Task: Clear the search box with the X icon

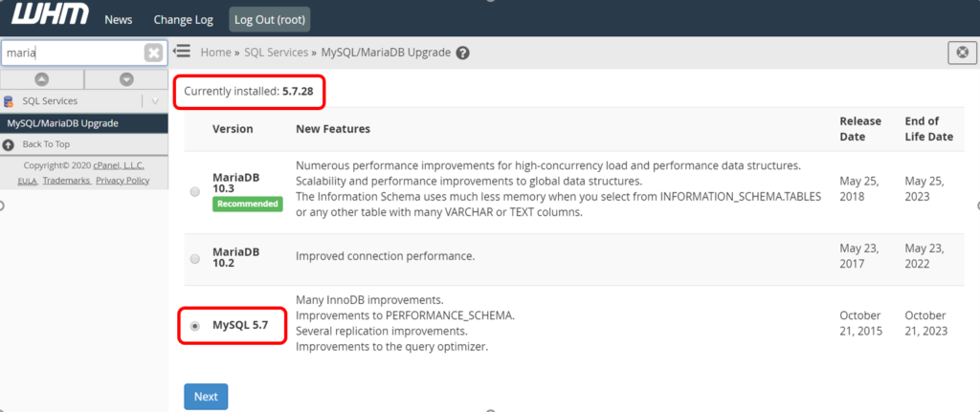Action: click(153, 53)
